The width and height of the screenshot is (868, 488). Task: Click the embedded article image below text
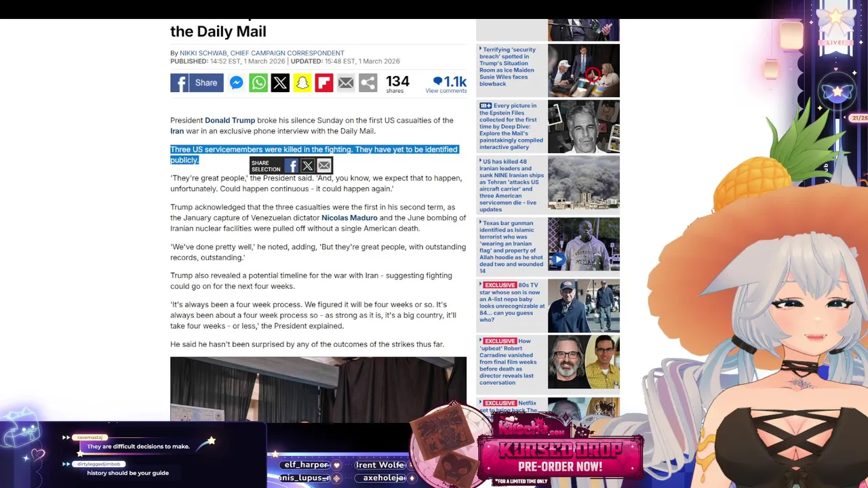(318, 390)
